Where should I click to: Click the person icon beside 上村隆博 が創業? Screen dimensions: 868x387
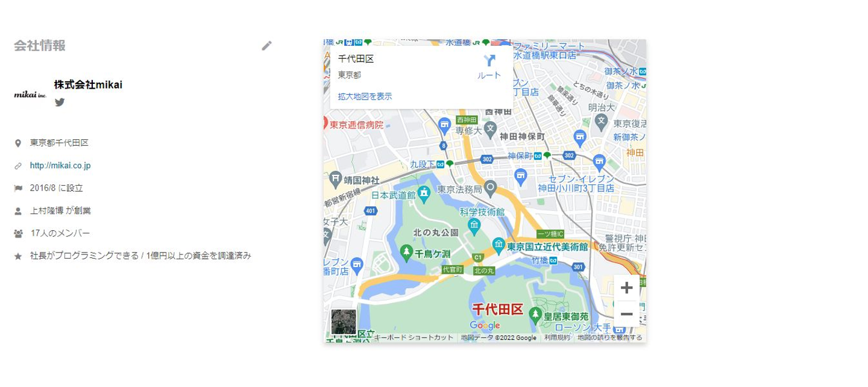point(18,211)
